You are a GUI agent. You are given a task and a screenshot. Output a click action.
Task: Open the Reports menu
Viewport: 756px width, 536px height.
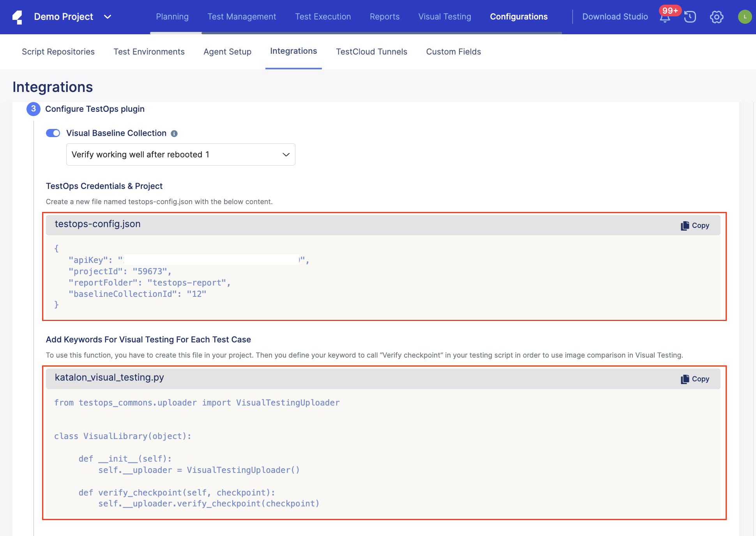click(x=385, y=17)
